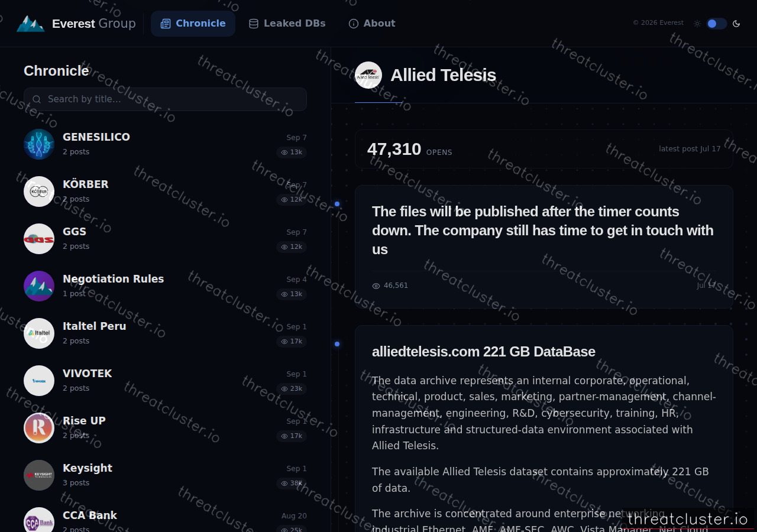This screenshot has height=532, width=757.
Task: Click the GENESILICO DNA avatar
Action: [39, 144]
